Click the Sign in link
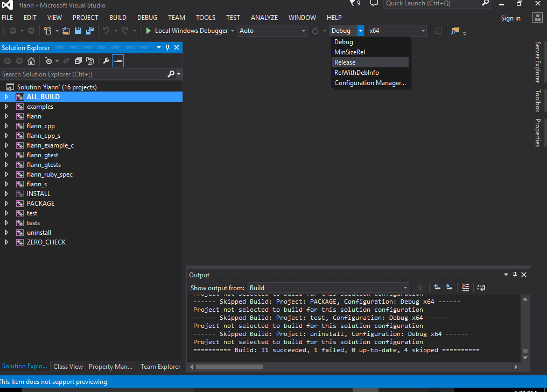Image resolution: width=547 pixels, height=392 pixels. coord(511,18)
